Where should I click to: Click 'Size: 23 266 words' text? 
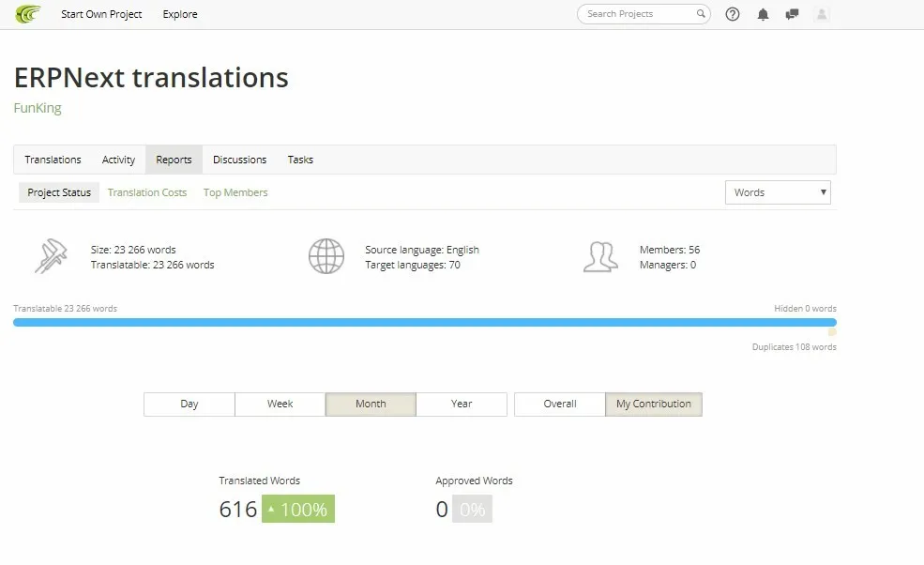[133, 250]
